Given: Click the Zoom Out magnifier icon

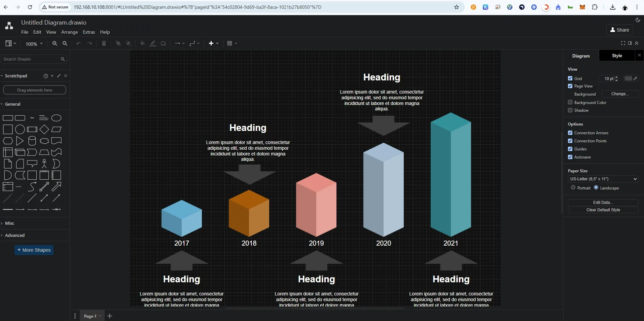Looking at the screenshot, I should coord(65,43).
